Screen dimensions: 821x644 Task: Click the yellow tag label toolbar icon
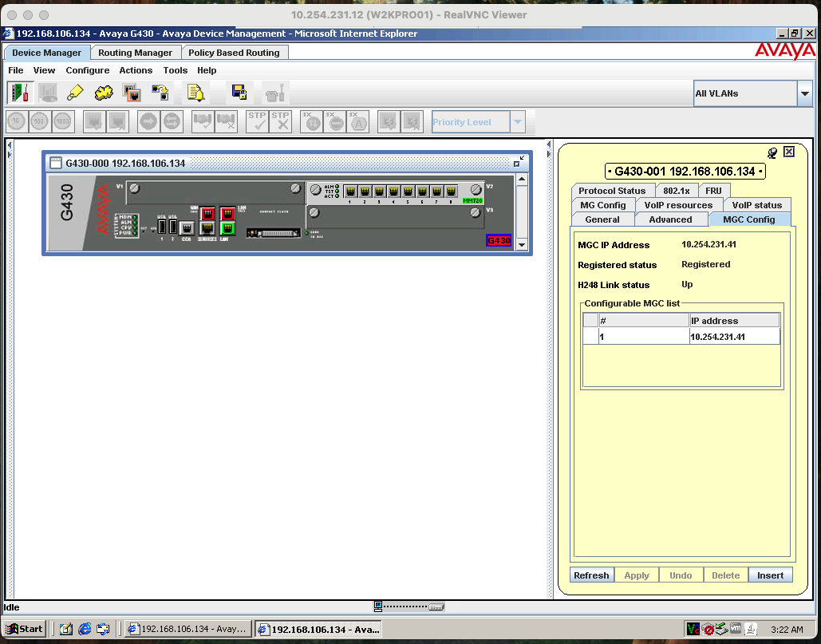(x=75, y=93)
